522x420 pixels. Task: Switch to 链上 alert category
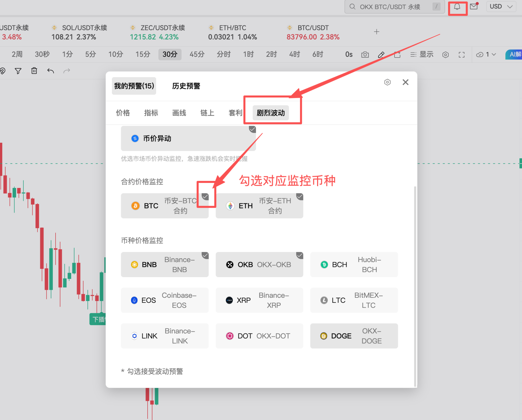pyautogui.click(x=207, y=113)
